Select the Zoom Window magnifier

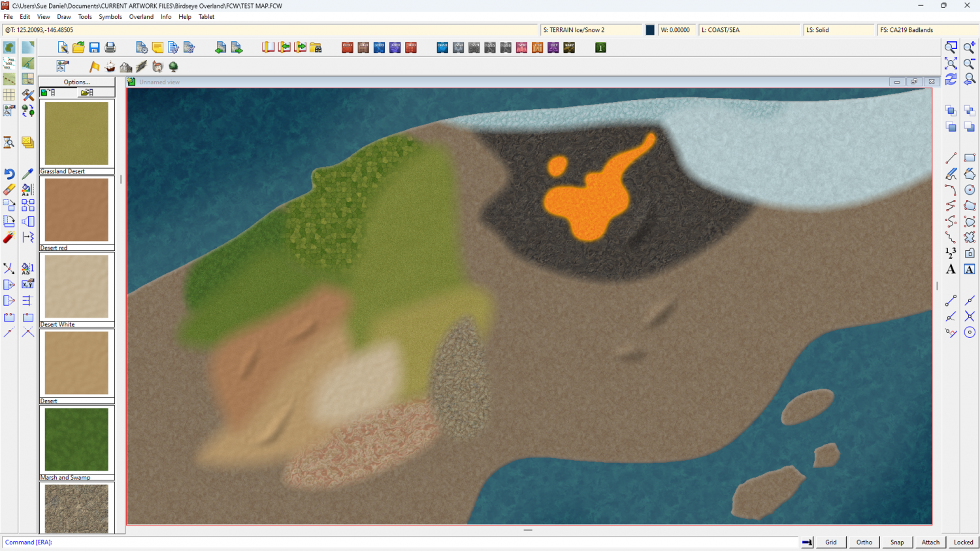click(951, 48)
